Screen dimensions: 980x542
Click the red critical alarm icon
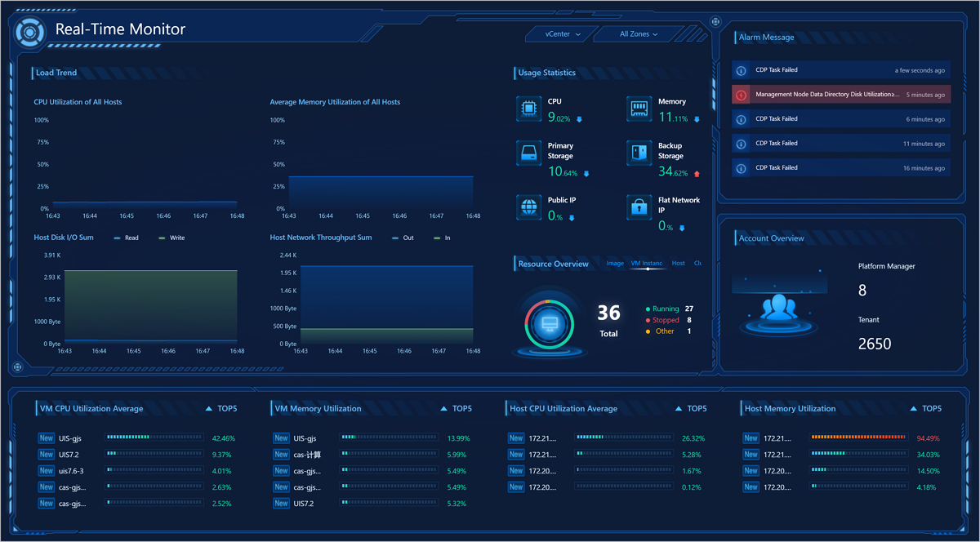pos(741,95)
